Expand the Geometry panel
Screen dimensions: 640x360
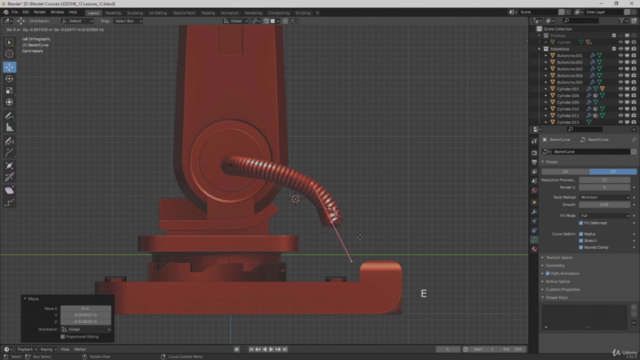tap(555, 265)
